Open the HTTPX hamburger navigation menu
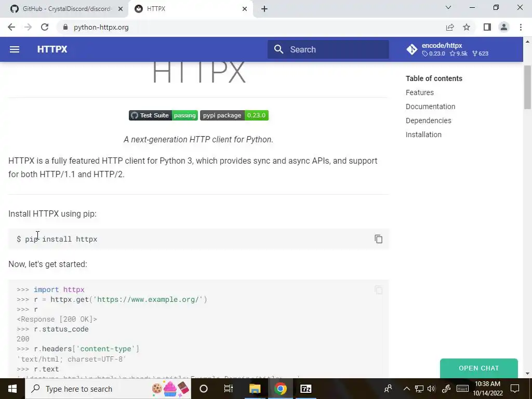The width and height of the screenshot is (532, 399). (x=14, y=49)
